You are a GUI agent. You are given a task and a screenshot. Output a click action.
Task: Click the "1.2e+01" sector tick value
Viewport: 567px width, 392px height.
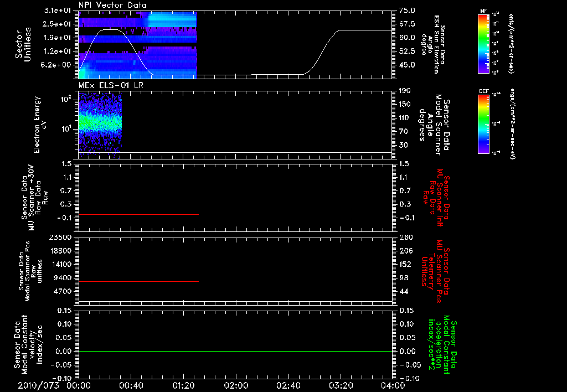coord(57,51)
